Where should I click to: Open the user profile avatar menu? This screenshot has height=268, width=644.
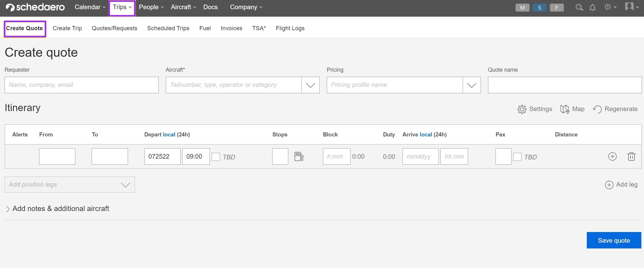tap(631, 7)
